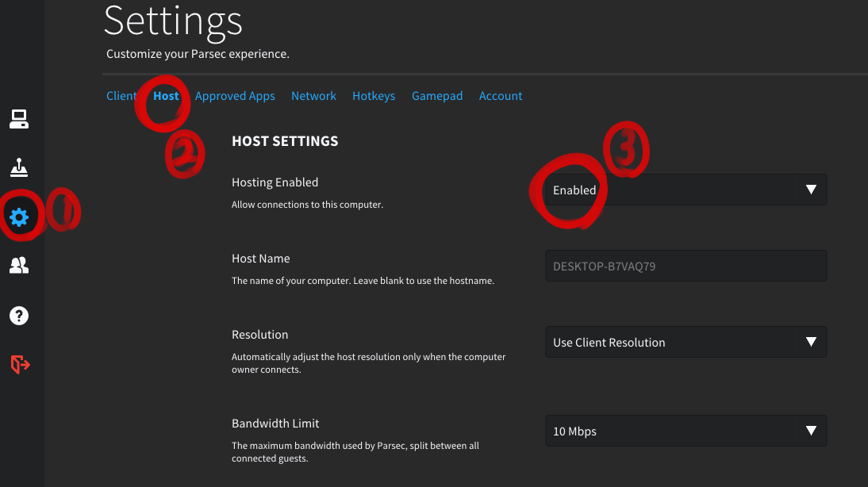Image resolution: width=868 pixels, height=487 pixels.
Task: Switch to the Client tab
Action: click(121, 96)
